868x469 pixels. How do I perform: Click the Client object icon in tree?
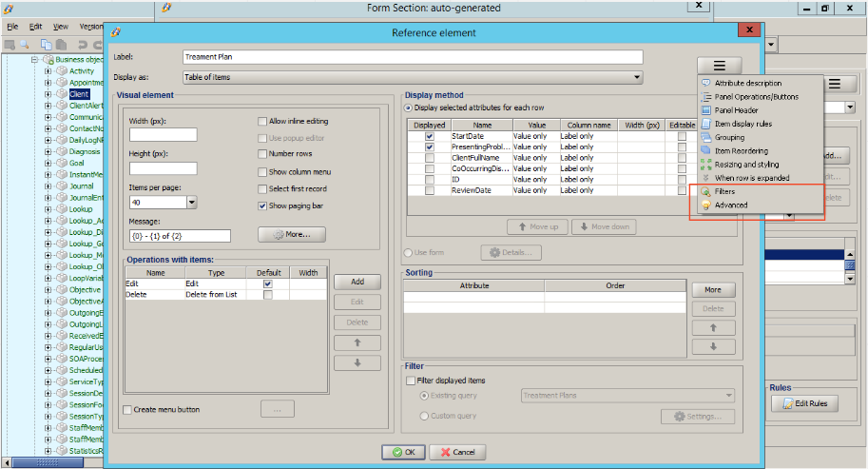coord(62,94)
